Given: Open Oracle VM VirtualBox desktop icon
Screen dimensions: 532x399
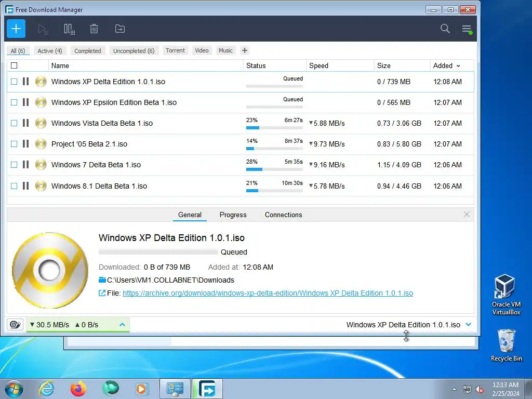Looking at the screenshot, I should pos(506,295).
